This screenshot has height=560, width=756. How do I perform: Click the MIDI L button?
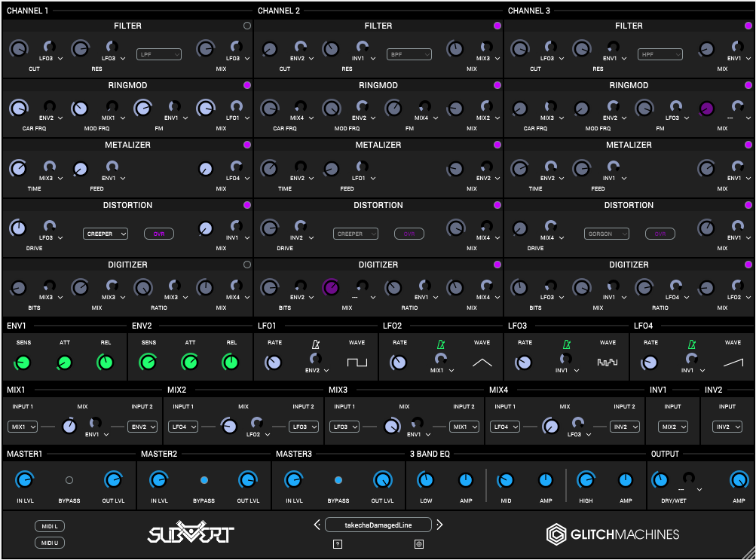(x=49, y=526)
